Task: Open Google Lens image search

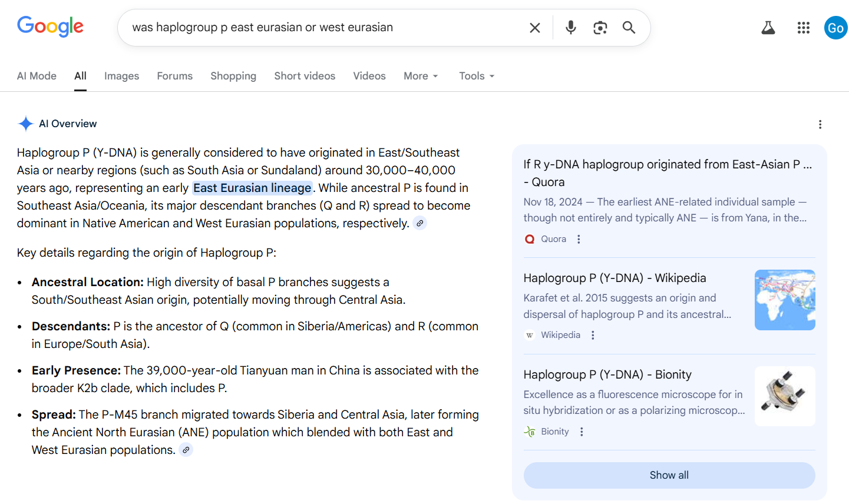Action: coord(600,28)
